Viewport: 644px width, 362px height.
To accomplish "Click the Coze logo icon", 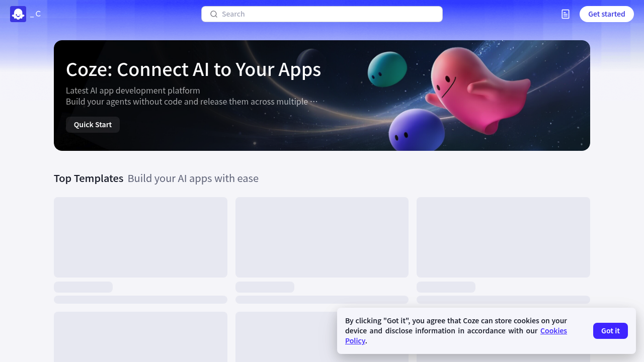I will (18, 14).
